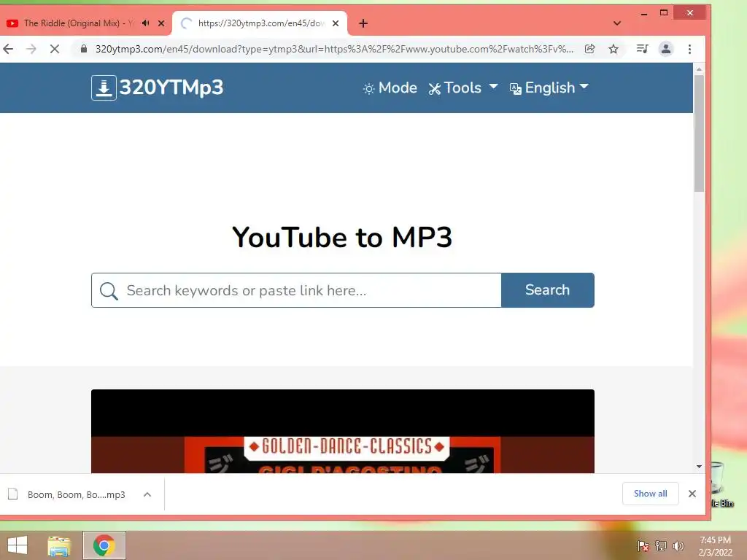Viewport: 747px width, 560px height.
Task: Expand options chevron for the mp3 download
Action: 147,495
